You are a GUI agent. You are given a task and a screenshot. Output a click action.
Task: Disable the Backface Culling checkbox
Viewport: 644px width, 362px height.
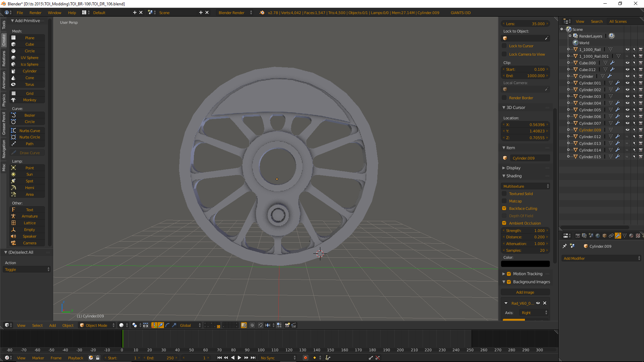504,208
